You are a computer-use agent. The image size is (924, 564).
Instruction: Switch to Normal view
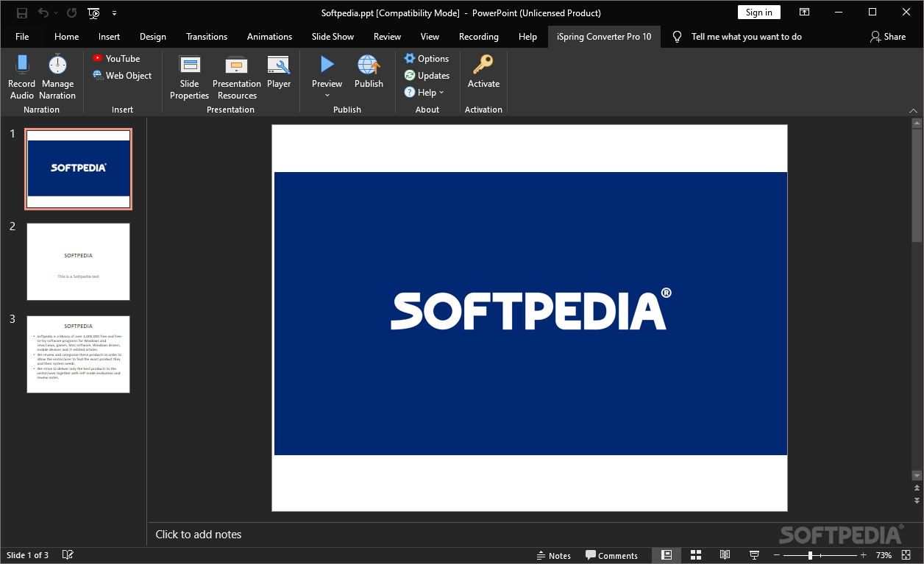coord(667,555)
